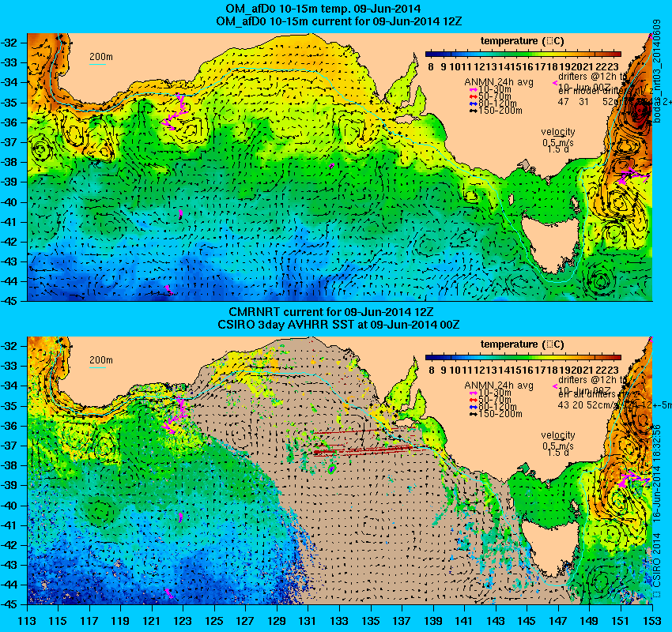Click longitude label '151'
The height and width of the screenshot is (632, 672).
pos(621,620)
